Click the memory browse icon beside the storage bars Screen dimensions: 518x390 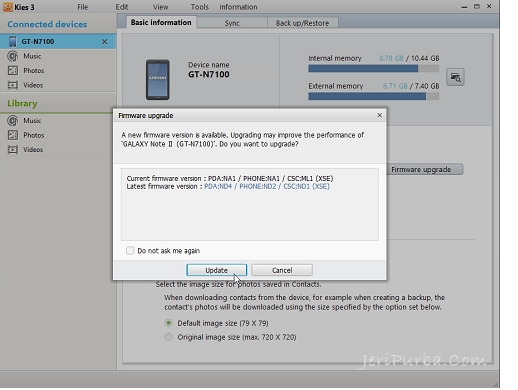[x=455, y=77]
